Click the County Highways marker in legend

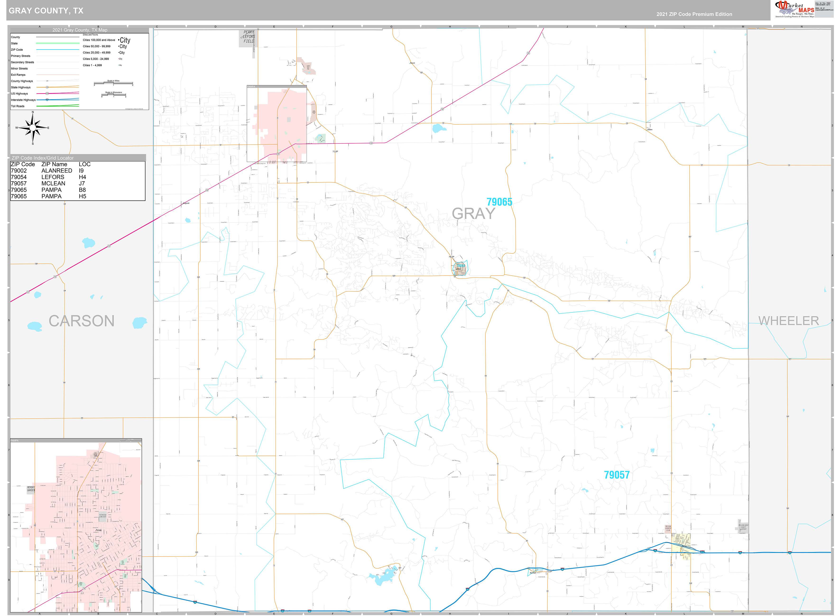47,81
